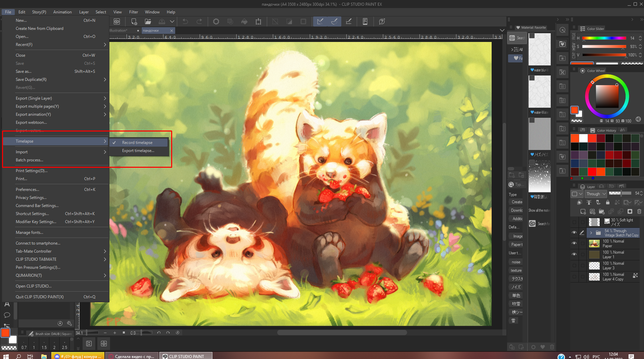Click the New document toolbar icon
This screenshot has height=359, width=644.
click(x=134, y=21)
